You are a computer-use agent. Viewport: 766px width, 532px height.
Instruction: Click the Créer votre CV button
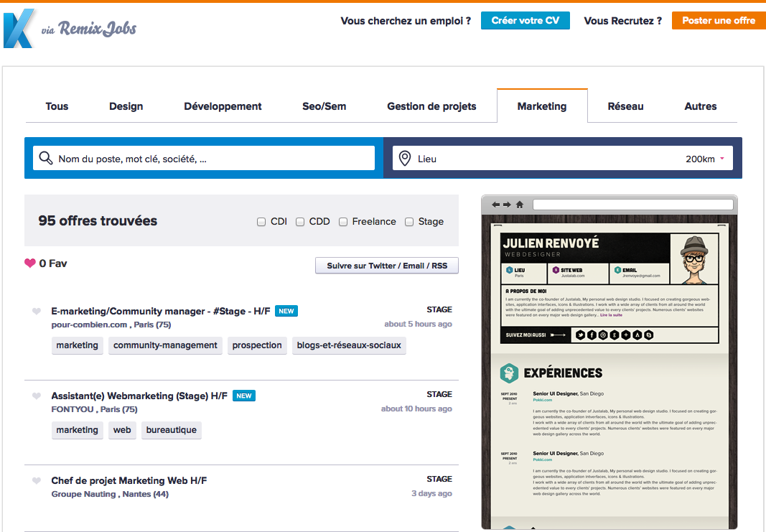click(x=525, y=21)
